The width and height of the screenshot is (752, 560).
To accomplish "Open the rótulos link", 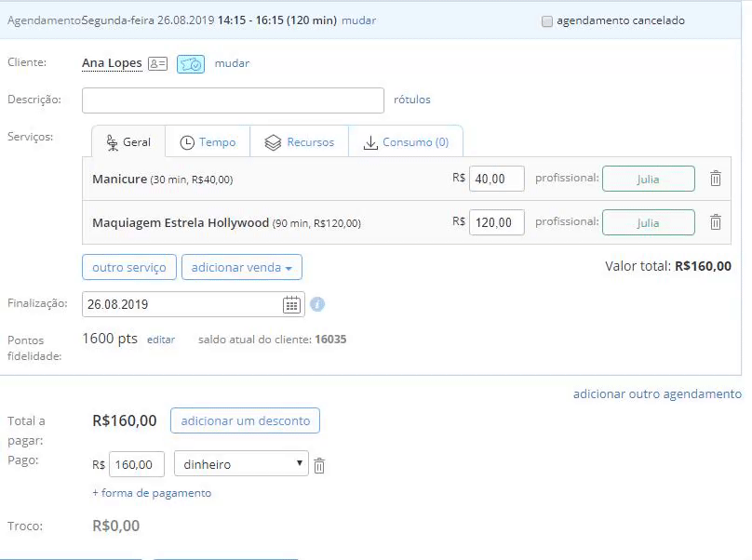I will click(x=412, y=100).
